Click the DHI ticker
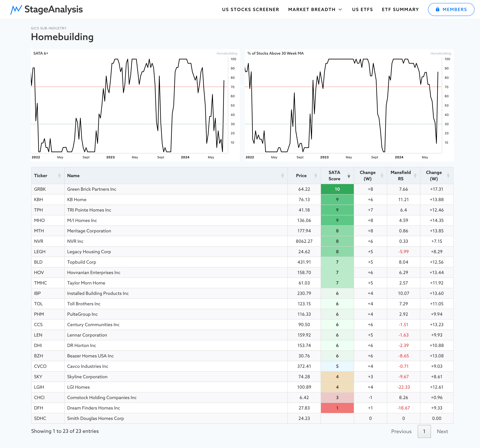This screenshot has height=448, width=480. tap(38, 345)
